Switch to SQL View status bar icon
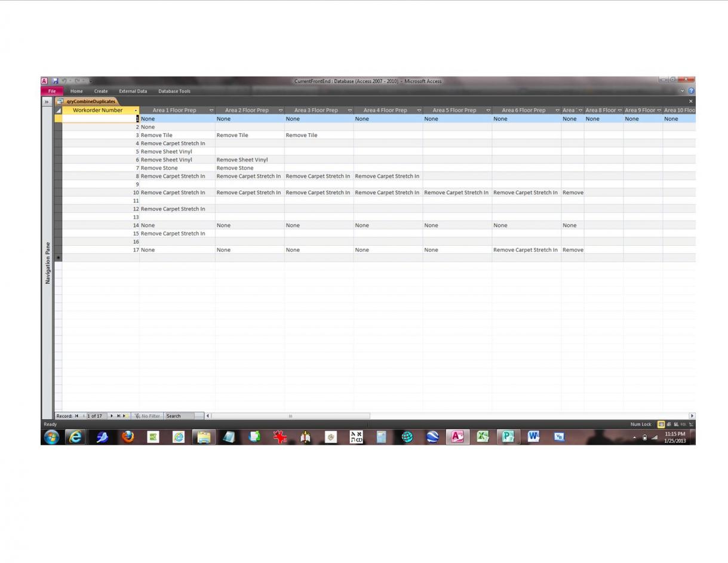Viewport: 728px width, 563px height. coord(683,424)
